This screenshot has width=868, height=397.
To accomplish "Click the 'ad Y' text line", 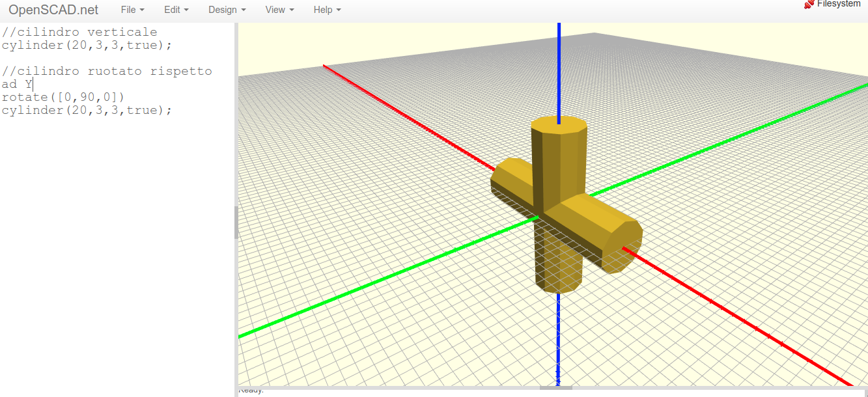I will click(17, 84).
